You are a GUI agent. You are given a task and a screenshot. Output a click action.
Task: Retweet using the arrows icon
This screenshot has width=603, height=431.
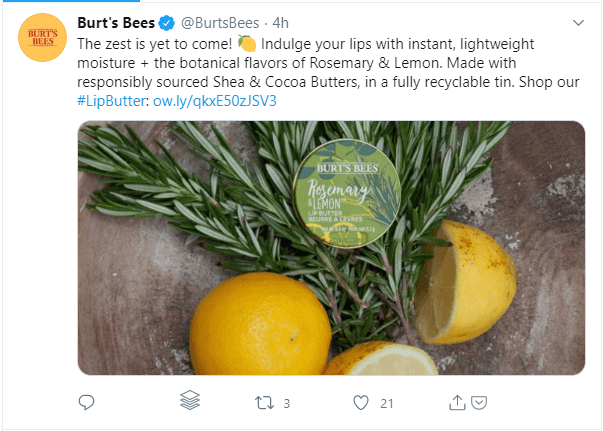[x=263, y=403]
